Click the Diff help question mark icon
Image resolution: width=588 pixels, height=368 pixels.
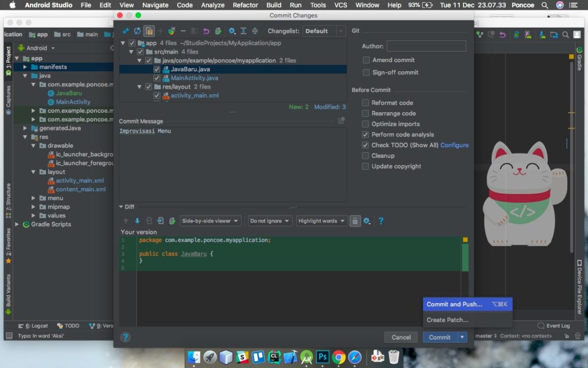pos(381,221)
